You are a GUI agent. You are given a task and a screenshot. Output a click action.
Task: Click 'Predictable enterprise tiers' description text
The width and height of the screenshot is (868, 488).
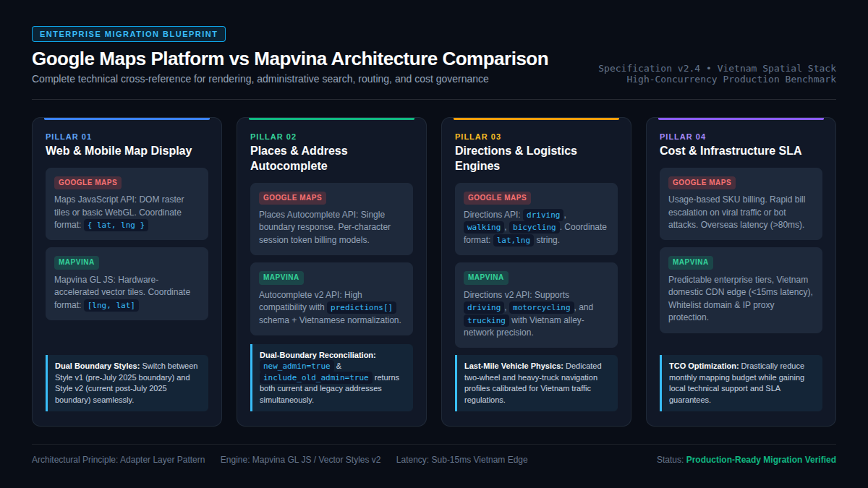pyautogui.click(x=741, y=299)
